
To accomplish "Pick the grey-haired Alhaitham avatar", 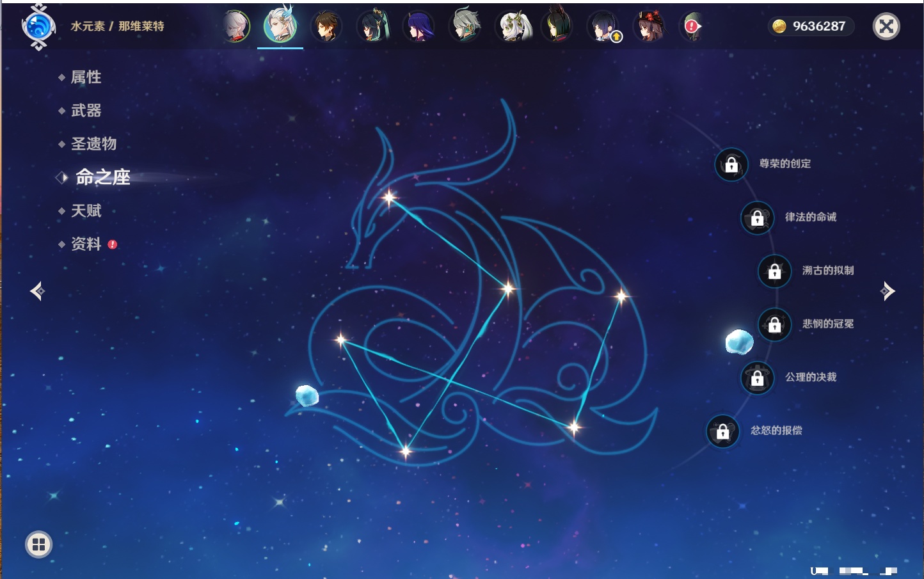I will pyautogui.click(x=465, y=26).
